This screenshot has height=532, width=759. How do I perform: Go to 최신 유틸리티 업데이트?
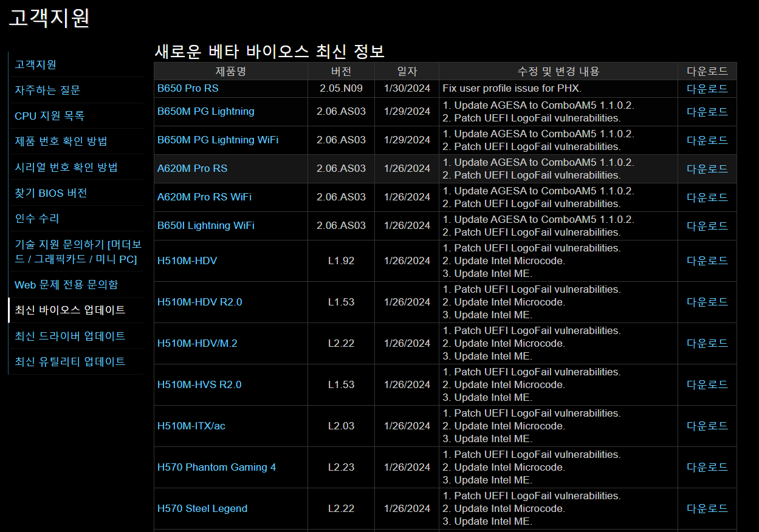click(70, 361)
